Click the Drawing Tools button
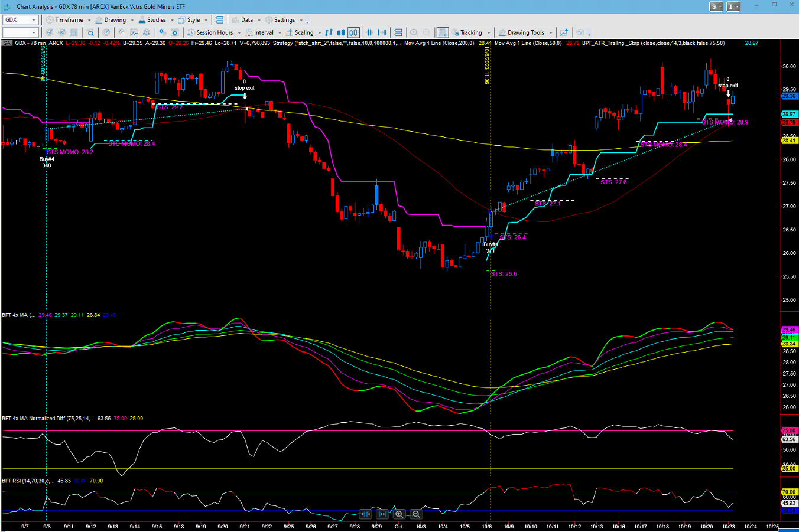This screenshot has height=532, width=799. (525, 32)
